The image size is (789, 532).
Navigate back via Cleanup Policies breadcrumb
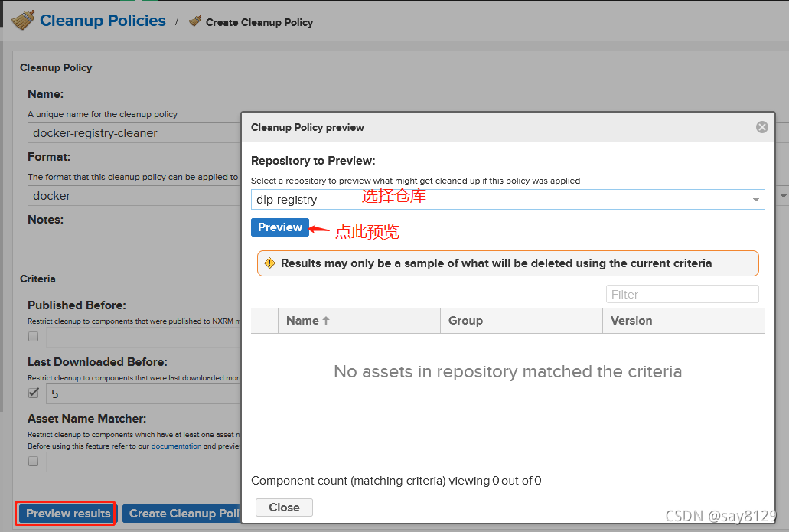[x=102, y=20]
